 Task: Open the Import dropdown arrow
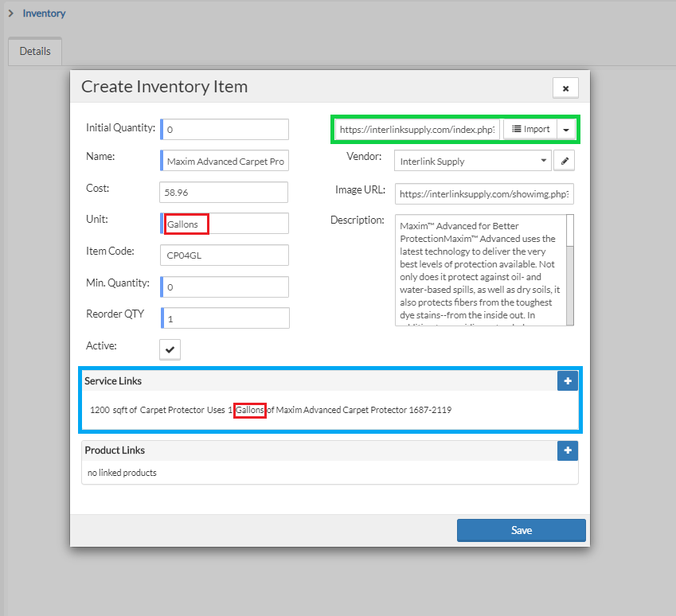pos(565,130)
